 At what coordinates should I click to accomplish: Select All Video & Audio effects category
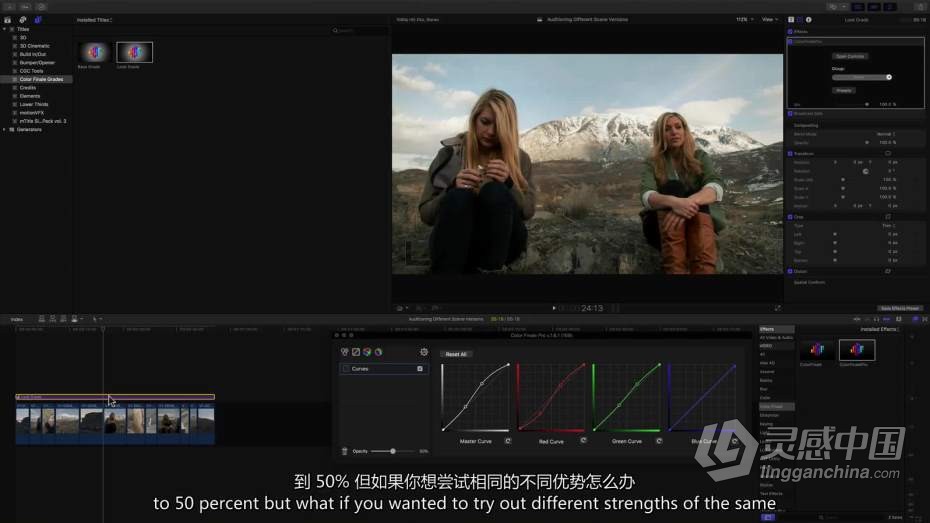[776, 337]
